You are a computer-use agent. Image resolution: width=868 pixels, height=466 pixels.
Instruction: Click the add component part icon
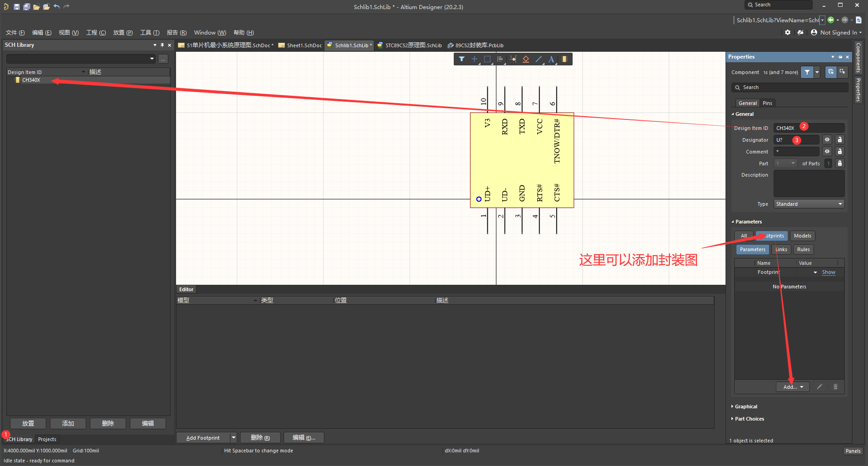coord(564,59)
